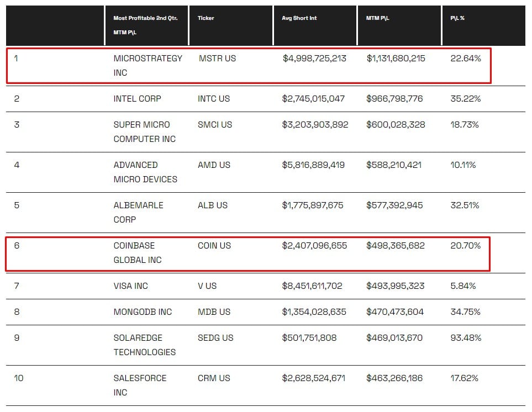Select the MDB US ticker cell
Screen dimensions: 532x412
[214, 312]
